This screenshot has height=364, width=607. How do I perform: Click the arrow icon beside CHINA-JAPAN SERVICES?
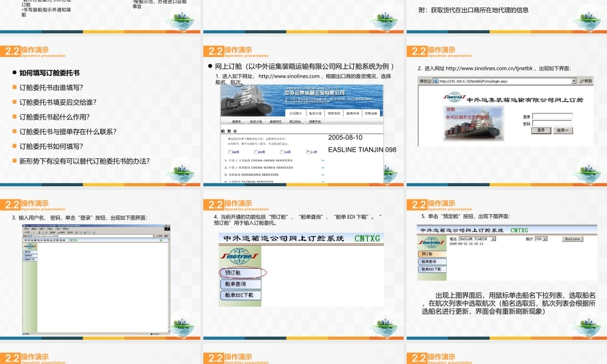pyautogui.click(x=323, y=161)
